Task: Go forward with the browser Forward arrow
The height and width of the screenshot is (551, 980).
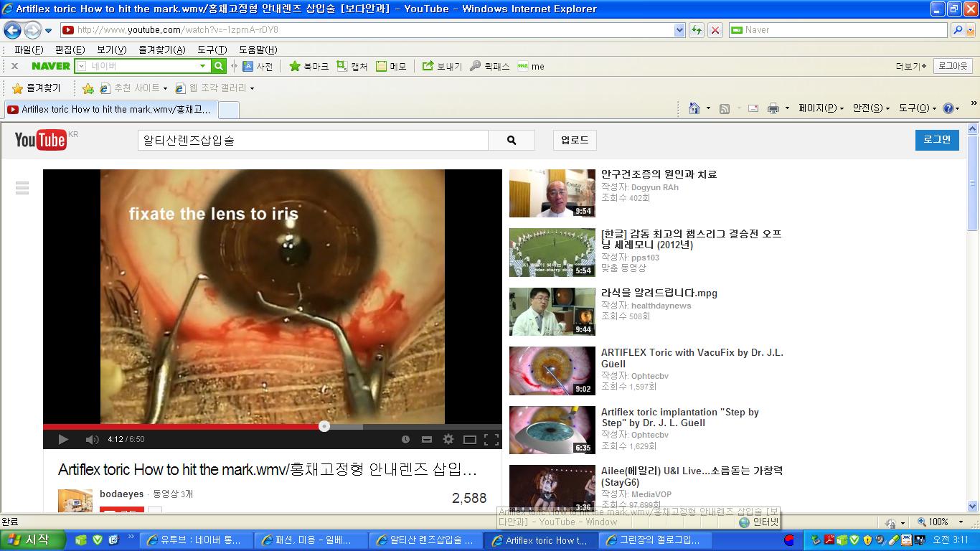Action: [x=32, y=30]
